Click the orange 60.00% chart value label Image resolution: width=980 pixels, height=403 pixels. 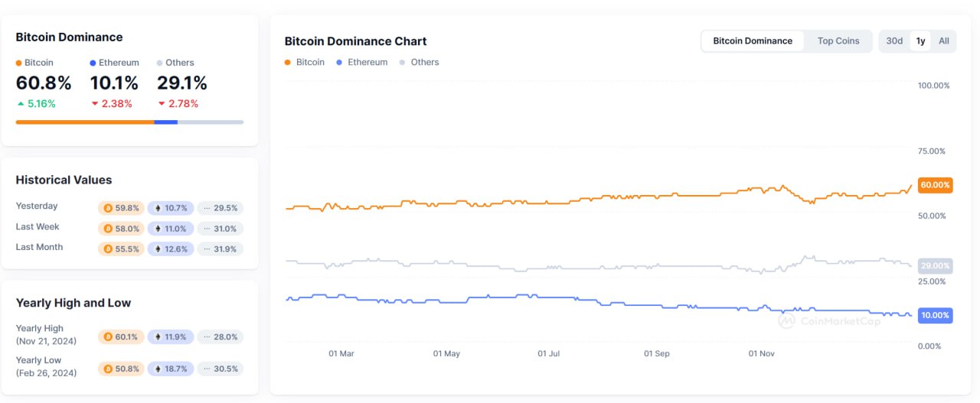[x=935, y=185]
